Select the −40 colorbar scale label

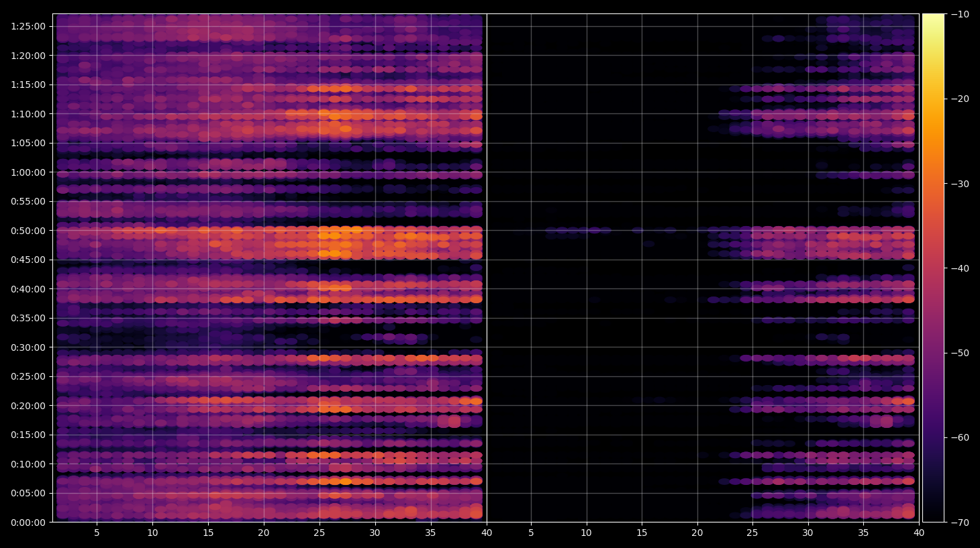[x=961, y=268]
